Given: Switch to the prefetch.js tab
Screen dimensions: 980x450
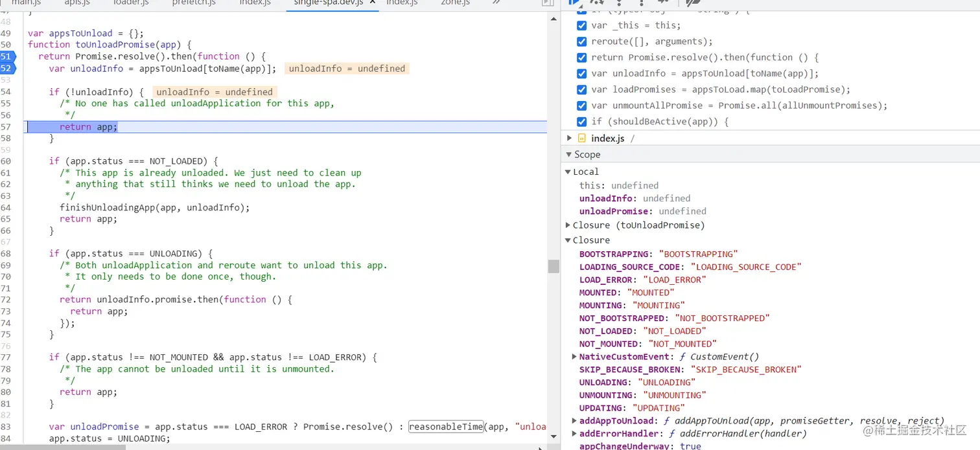Looking at the screenshot, I should coord(194,3).
